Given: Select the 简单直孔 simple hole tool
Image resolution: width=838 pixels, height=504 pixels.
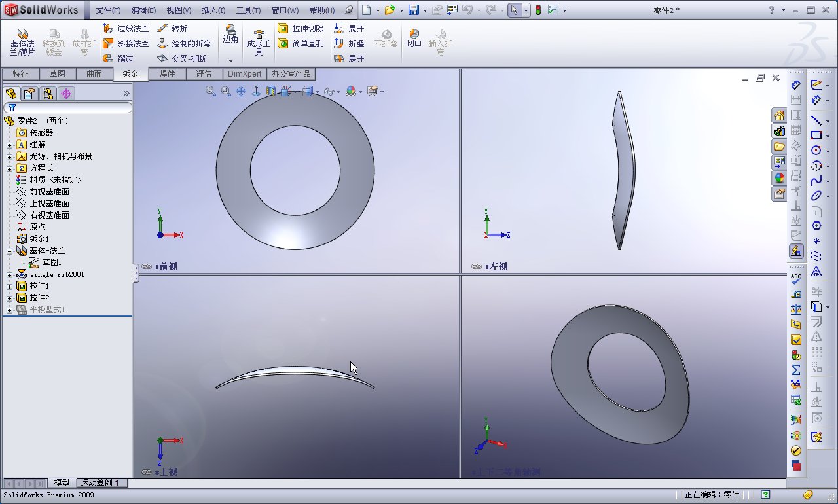Looking at the screenshot, I should [301, 43].
